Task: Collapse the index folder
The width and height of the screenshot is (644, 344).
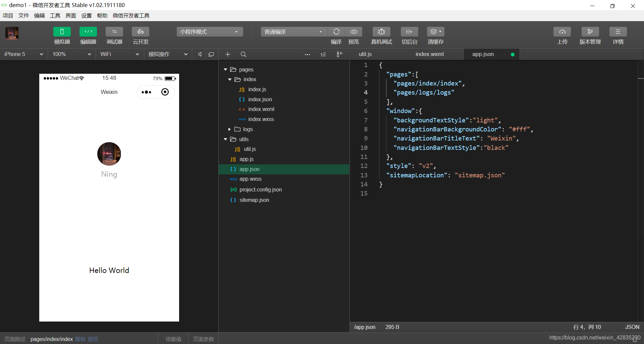Action: (x=230, y=79)
